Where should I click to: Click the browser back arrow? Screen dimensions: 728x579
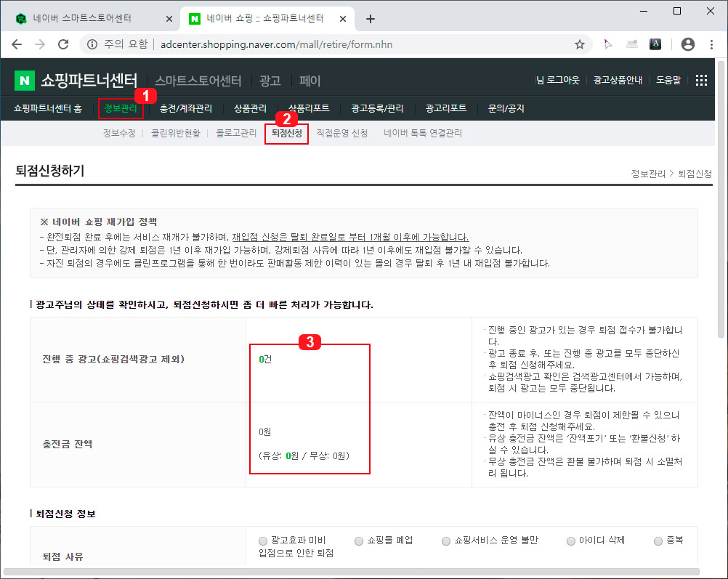[17, 44]
